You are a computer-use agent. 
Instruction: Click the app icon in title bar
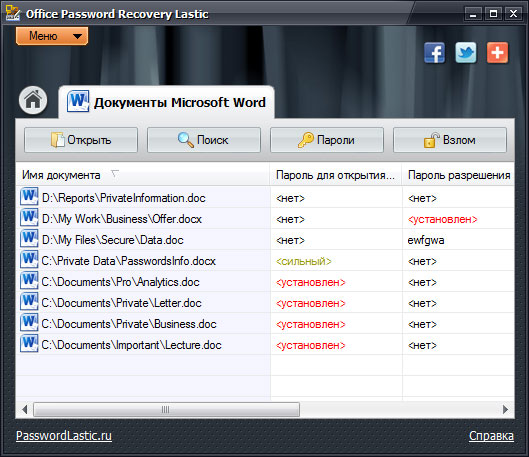pyautogui.click(x=13, y=13)
